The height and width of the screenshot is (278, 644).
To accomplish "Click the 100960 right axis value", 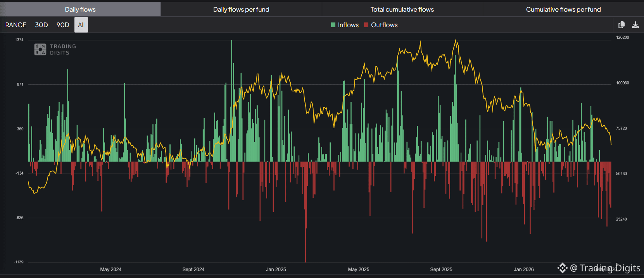I will (623, 83).
